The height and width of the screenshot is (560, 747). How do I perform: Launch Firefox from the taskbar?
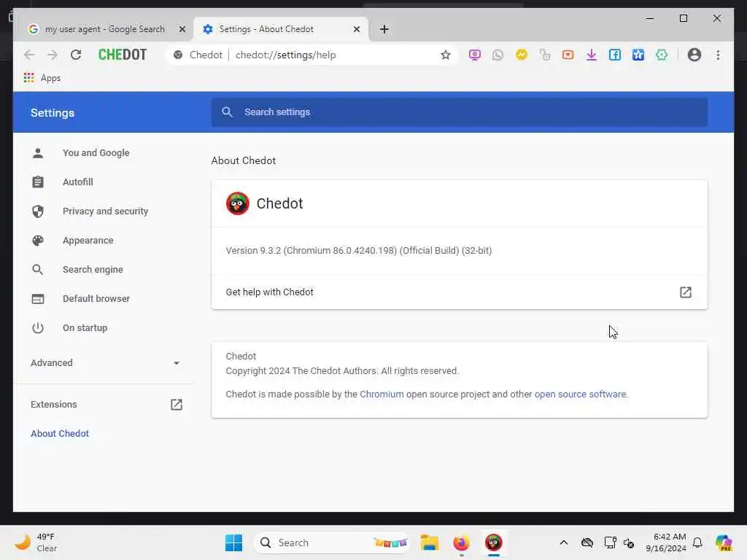(x=461, y=542)
